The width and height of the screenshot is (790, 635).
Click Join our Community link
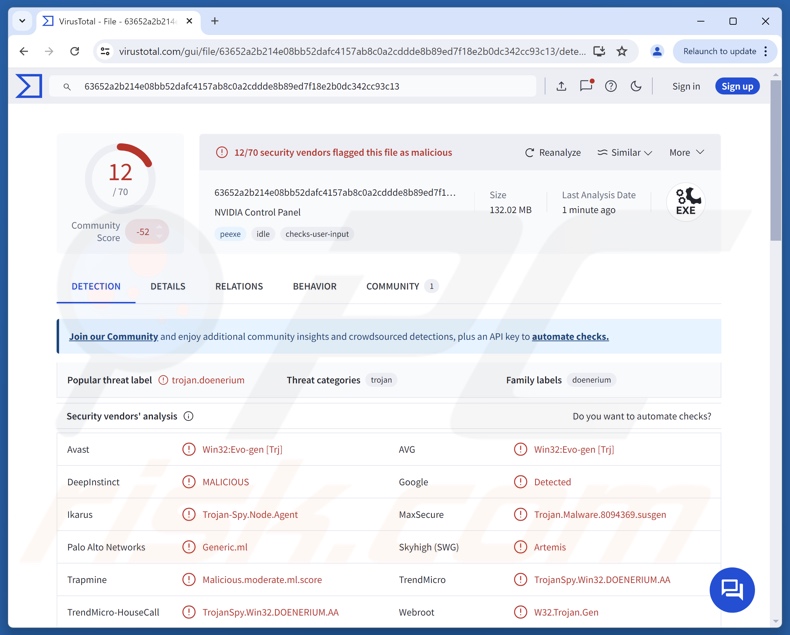pos(113,336)
